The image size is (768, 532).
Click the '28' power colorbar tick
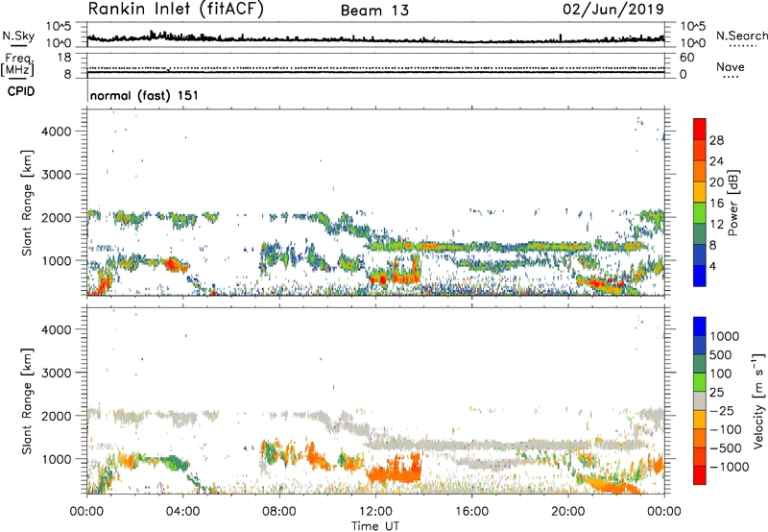pyautogui.click(x=716, y=140)
